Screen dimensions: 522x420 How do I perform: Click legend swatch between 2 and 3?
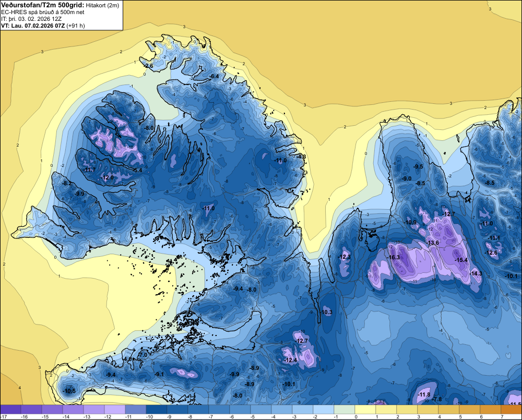(x=407, y=410)
